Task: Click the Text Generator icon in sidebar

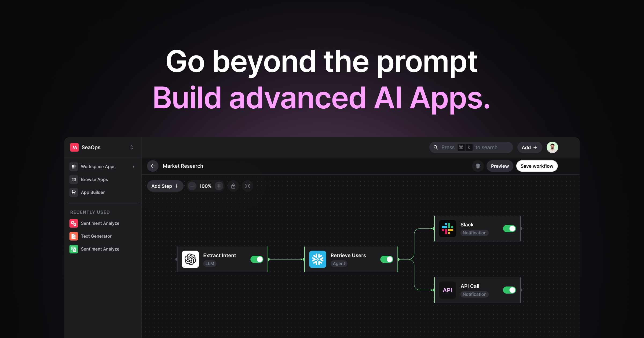Action: click(74, 236)
